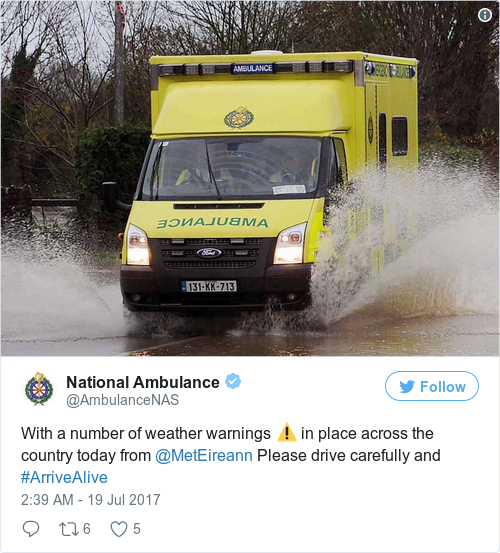This screenshot has width=500, height=553.
Task: Open the National Ambulance profile avatar
Action: pos(39,389)
